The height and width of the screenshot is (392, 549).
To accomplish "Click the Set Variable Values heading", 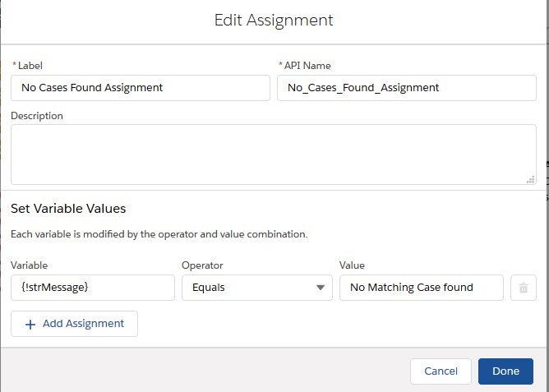I will pos(68,209).
